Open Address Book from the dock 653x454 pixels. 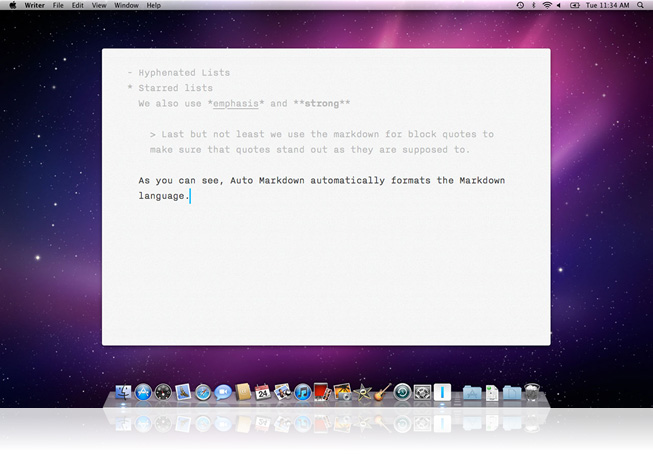(x=243, y=392)
